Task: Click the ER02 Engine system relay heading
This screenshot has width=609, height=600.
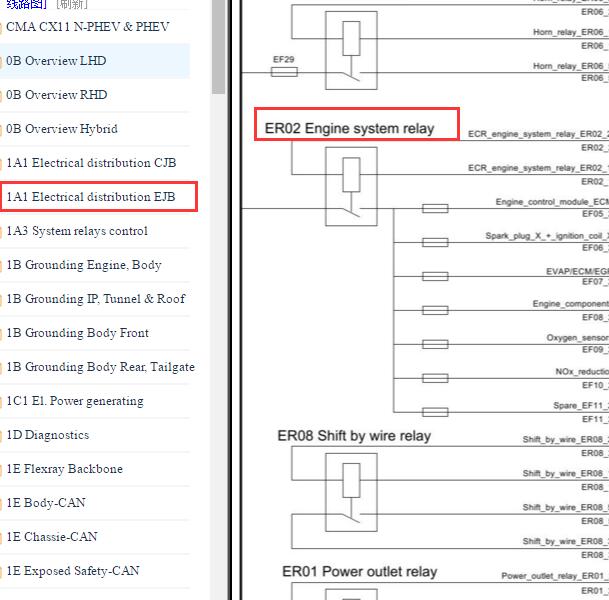Action: [x=350, y=129]
